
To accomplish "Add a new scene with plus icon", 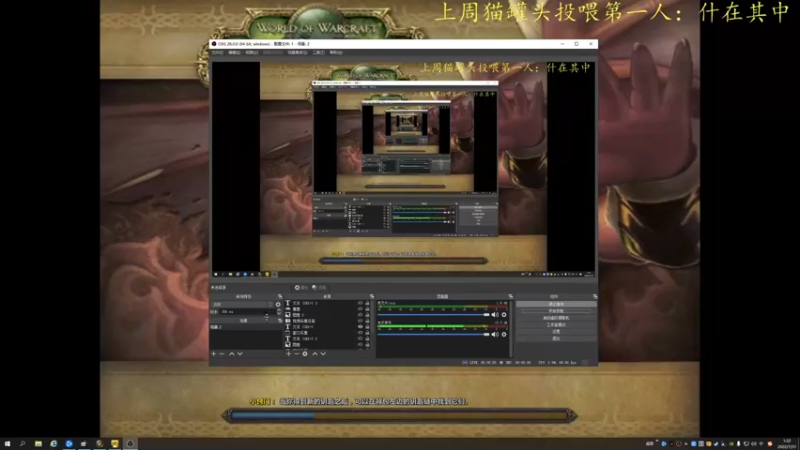I will pyautogui.click(x=214, y=354).
